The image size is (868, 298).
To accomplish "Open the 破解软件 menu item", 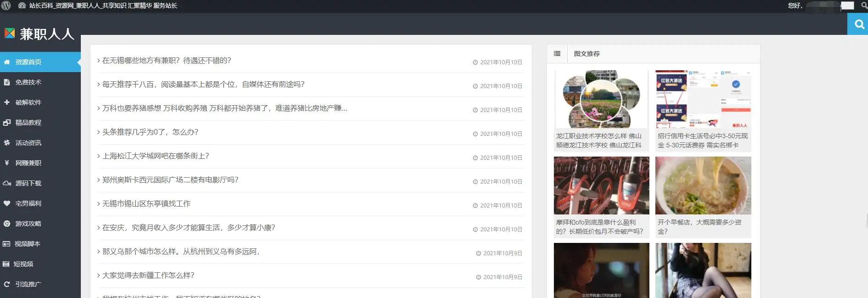I will click(40, 102).
